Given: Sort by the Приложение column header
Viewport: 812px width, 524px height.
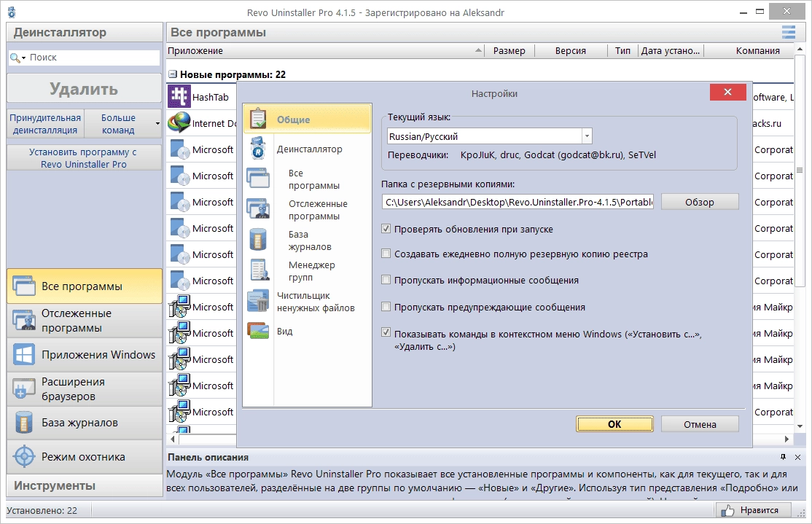Looking at the screenshot, I should click(x=324, y=51).
